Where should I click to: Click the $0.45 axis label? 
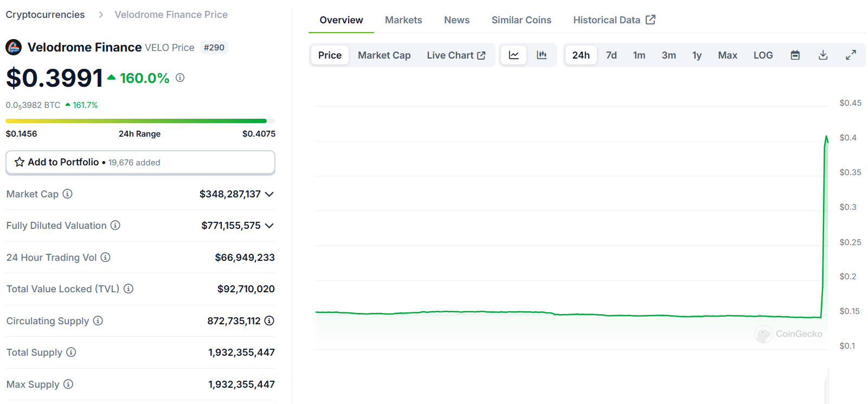click(850, 103)
